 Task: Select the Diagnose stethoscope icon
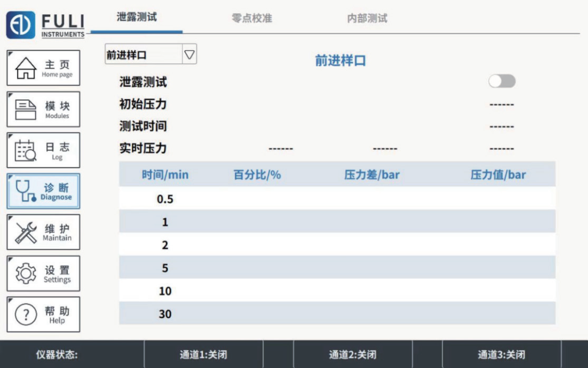pyautogui.click(x=26, y=191)
